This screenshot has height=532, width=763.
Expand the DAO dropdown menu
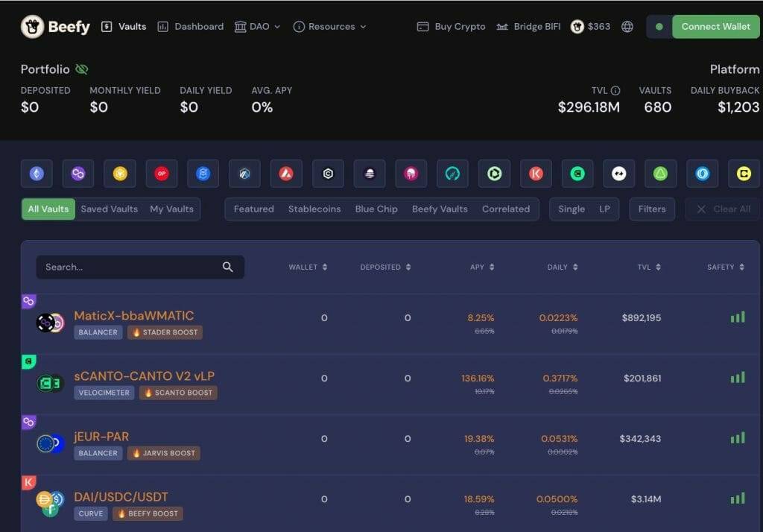257,27
